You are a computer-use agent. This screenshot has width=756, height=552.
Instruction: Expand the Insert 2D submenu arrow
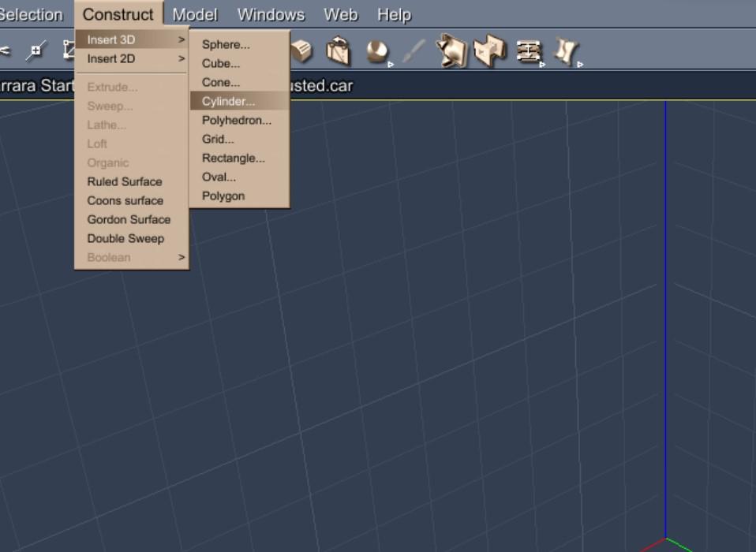182,58
